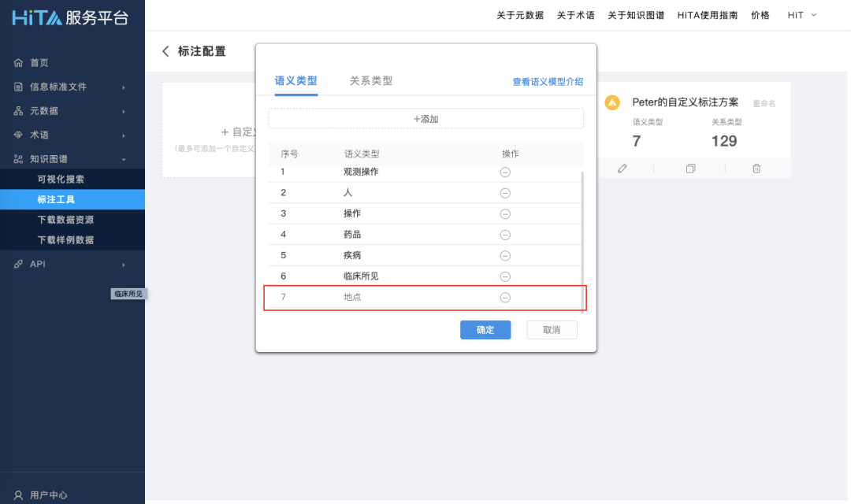Click the 元数据 sidebar icon
The width and height of the screenshot is (851, 504).
[x=18, y=111]
